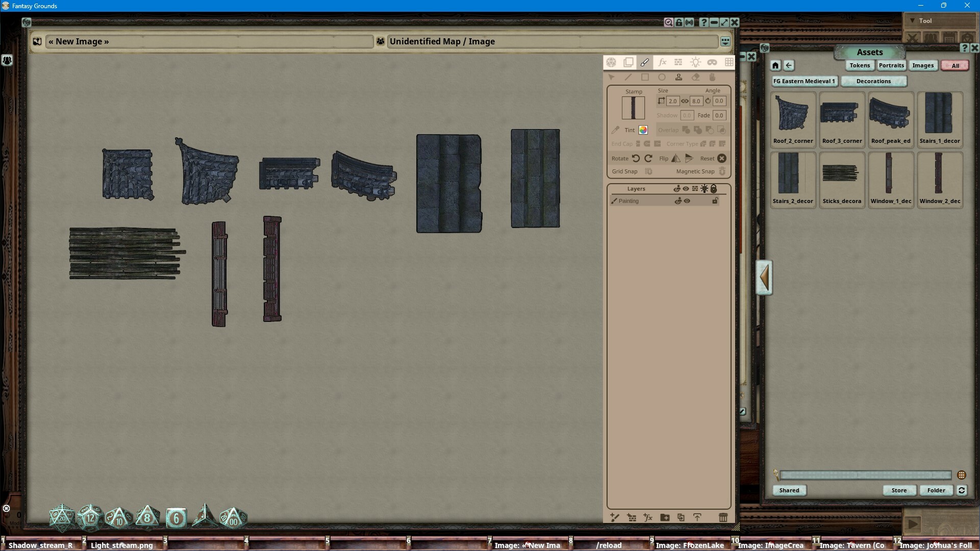Click the delete layer trash icon
The image size is (980, 551).
(x=724, y=517)
